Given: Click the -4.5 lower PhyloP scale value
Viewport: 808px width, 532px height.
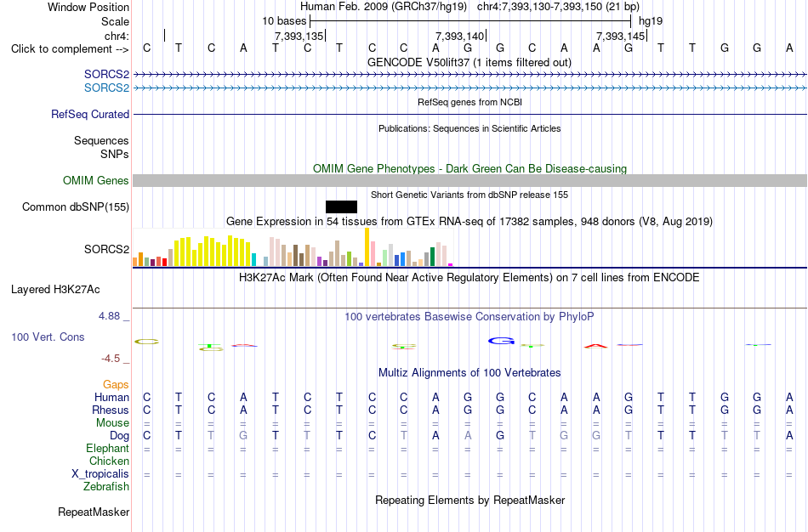Looking at the screenshot, I should tap(111, 359).
